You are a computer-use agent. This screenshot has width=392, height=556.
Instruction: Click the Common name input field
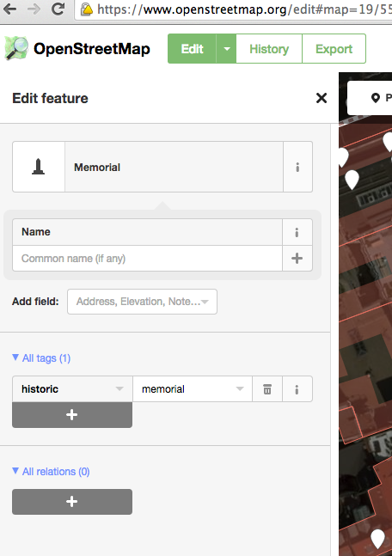click(x=147, y=259)
